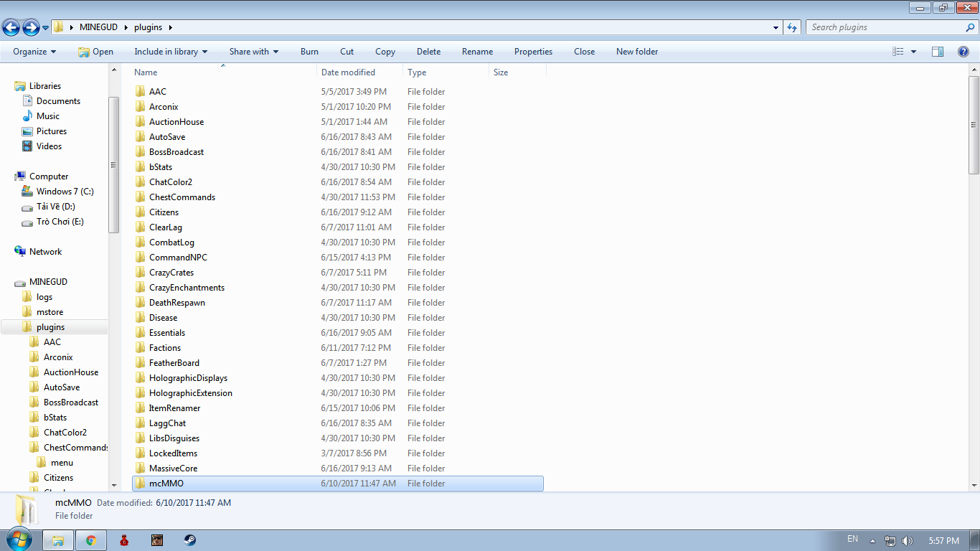This screenshot has width=980, height=551.
Task: Click in the Search plugins field
Action: pyautogui.click(x=886, y=28)
